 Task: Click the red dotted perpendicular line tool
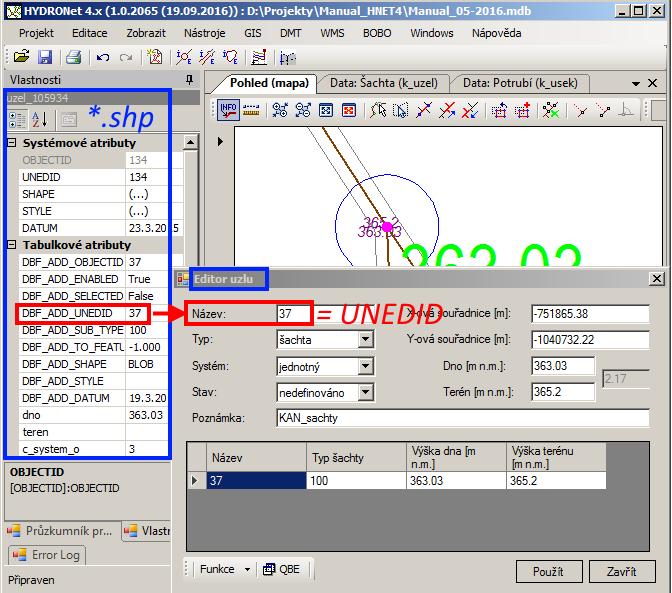coord(582,111)
